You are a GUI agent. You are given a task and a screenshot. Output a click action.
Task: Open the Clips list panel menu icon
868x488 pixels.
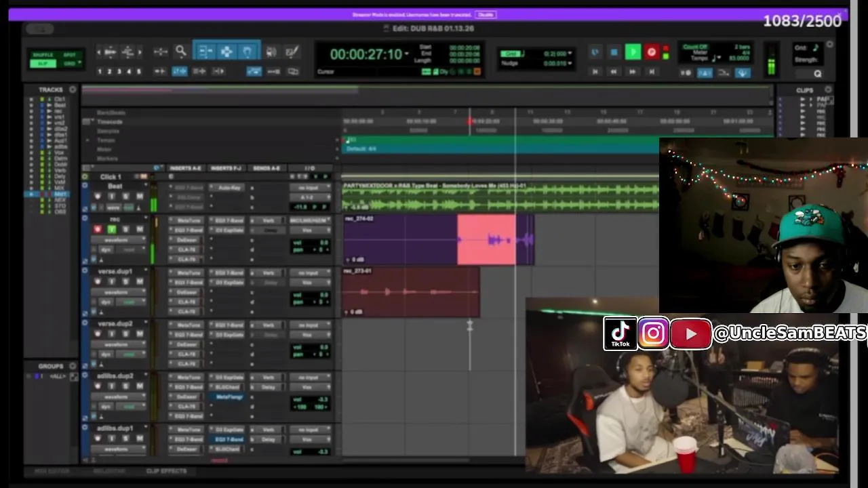coord(828,89)
